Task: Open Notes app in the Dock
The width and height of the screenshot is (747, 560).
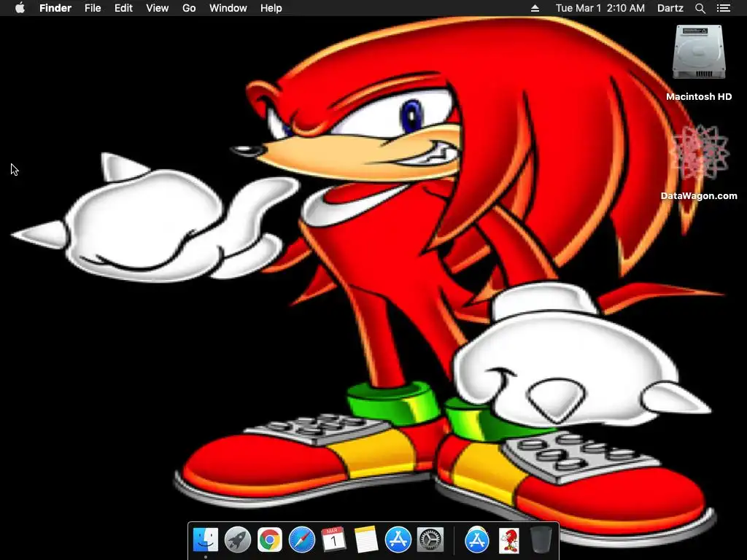Action: (366, 540)
